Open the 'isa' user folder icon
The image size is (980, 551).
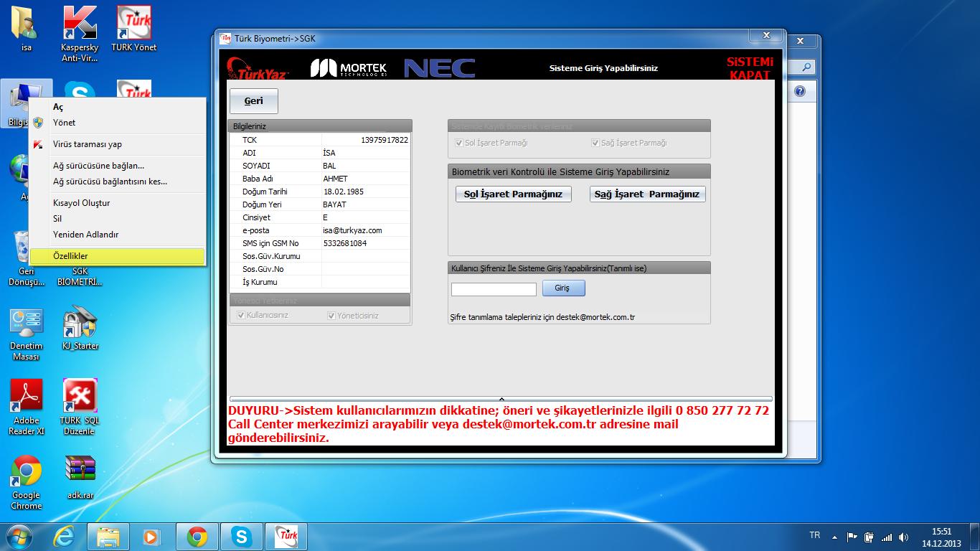[26, 29]
